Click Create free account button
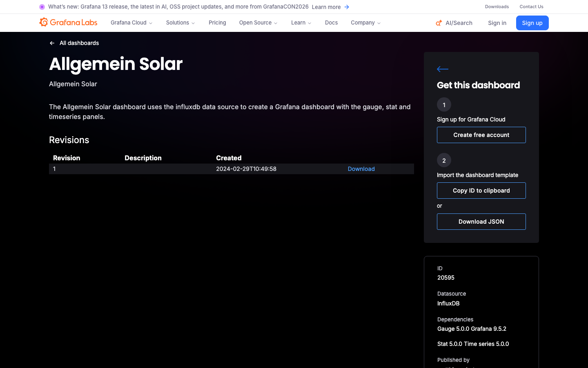 click(481, 135)
